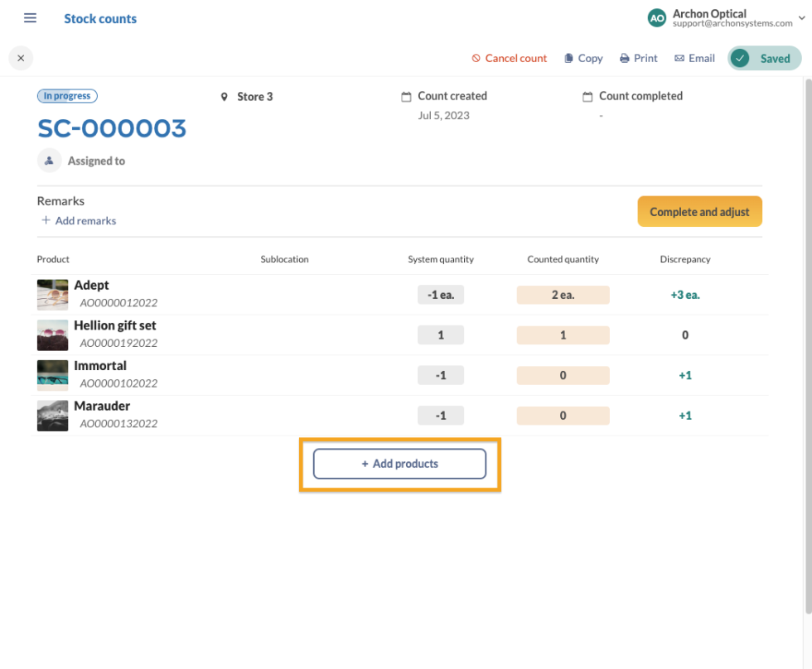Image resolution: width=812 pixels, height=669 pixels.
Task: Close the stock count panel
Action: [x=21, y=58]
